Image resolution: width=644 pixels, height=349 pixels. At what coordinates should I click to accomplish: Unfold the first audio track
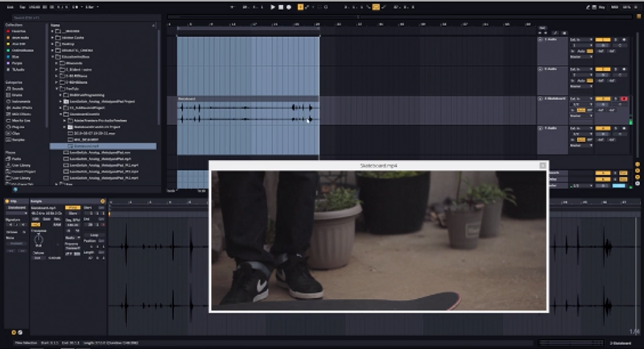540,39
